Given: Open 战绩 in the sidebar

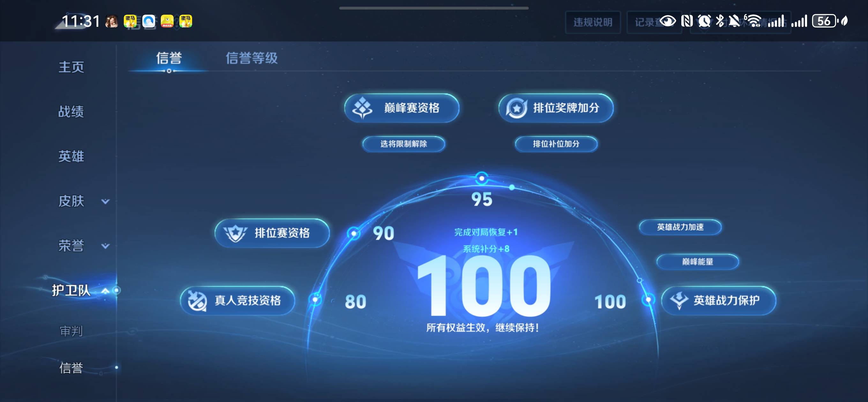Looking at the screenshot, I should (x=71, y=112).
